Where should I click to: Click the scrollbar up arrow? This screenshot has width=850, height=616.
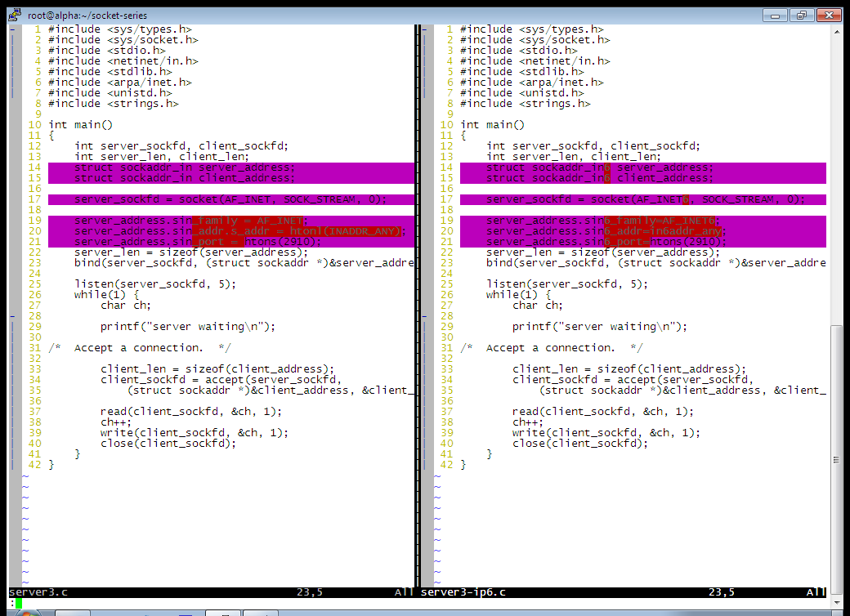click(836, 31)
